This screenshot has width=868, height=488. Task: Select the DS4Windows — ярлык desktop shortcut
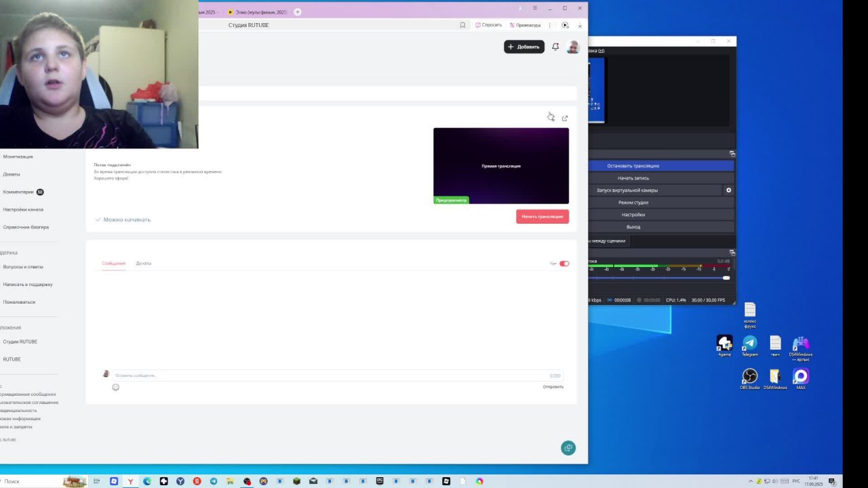(801, 348)
